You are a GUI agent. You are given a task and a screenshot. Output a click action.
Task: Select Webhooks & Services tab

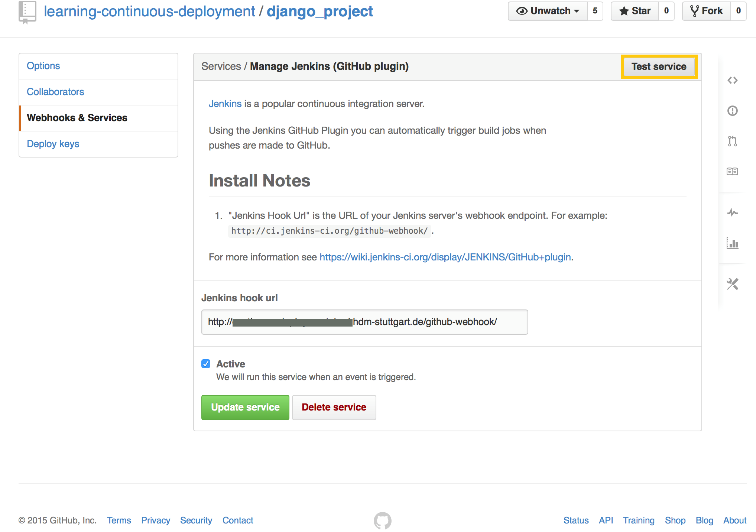click(98, 118)
